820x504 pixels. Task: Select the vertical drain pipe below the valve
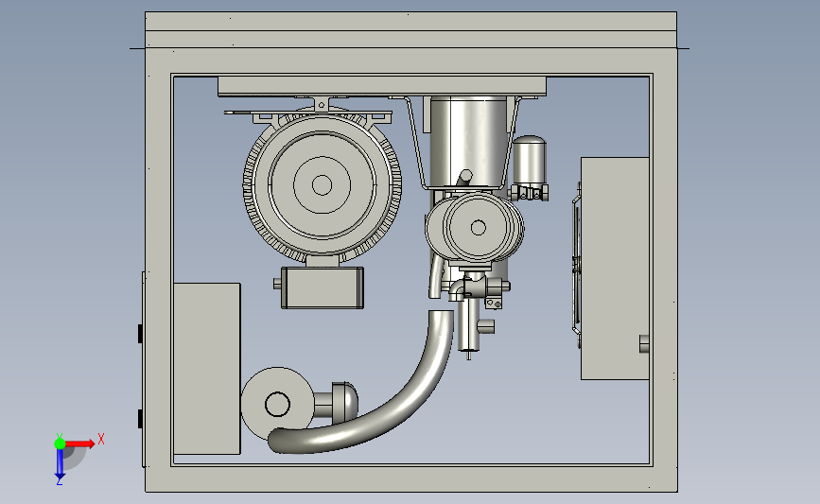pyautogui.click(x=468, y=324)
